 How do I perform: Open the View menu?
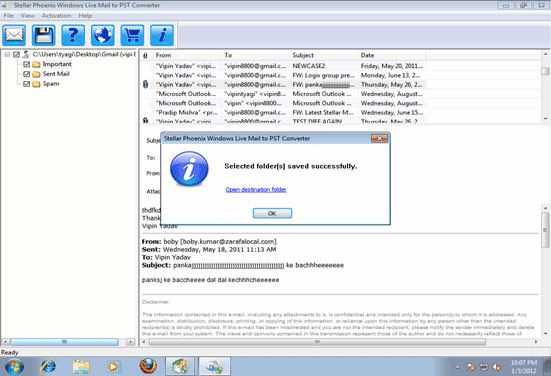(27, 16)
